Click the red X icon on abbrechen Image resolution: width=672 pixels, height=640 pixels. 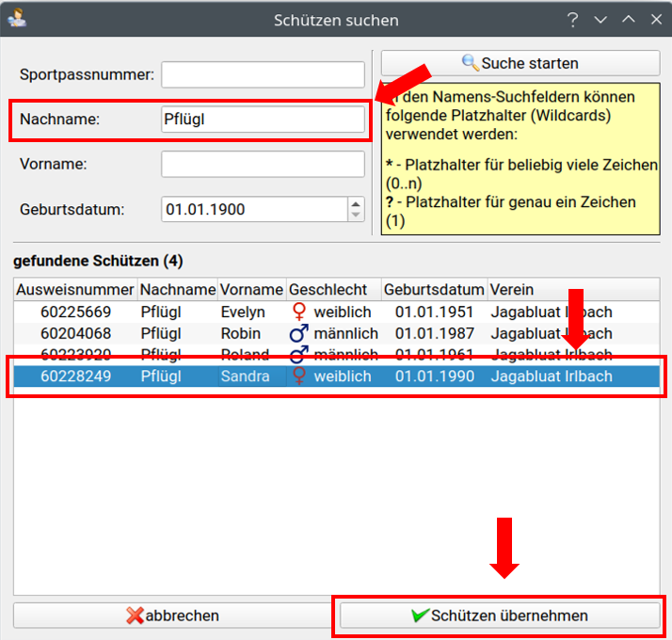click(136, 616)
